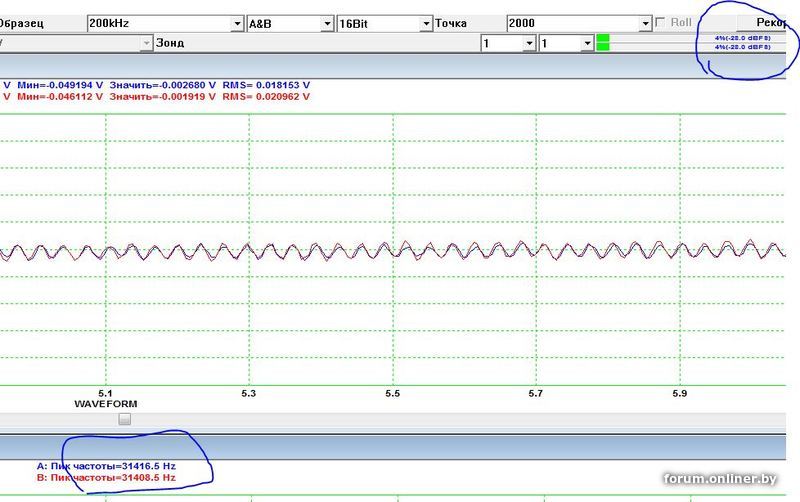
Task: Open the dropdown left of Зонд label
Action: pyautogui.click(x=146, y=43)
